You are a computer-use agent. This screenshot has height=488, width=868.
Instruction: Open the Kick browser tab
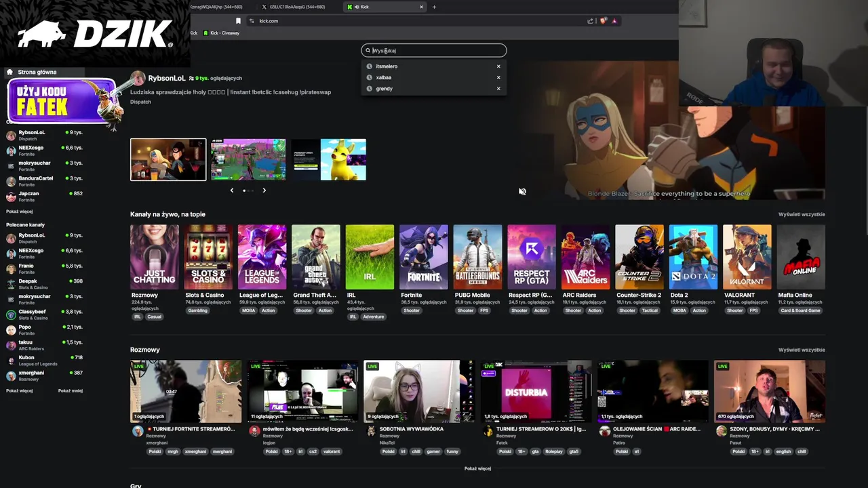pyautogui.click(x=383, y=7)
